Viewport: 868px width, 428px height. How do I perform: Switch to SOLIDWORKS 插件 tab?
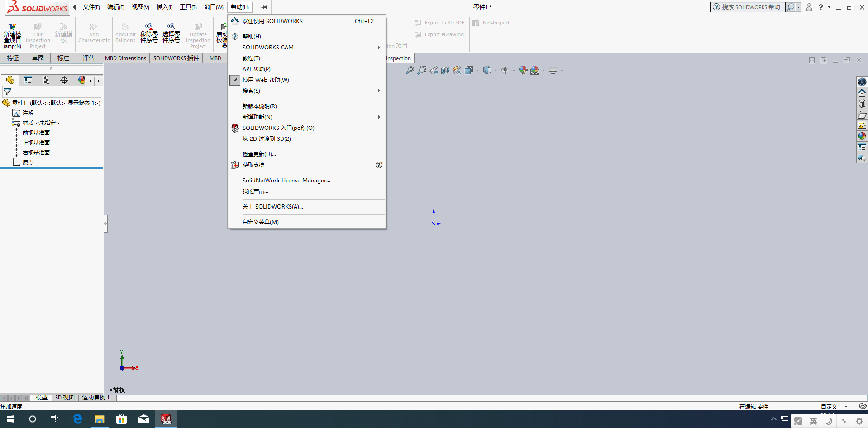[176, 58]
